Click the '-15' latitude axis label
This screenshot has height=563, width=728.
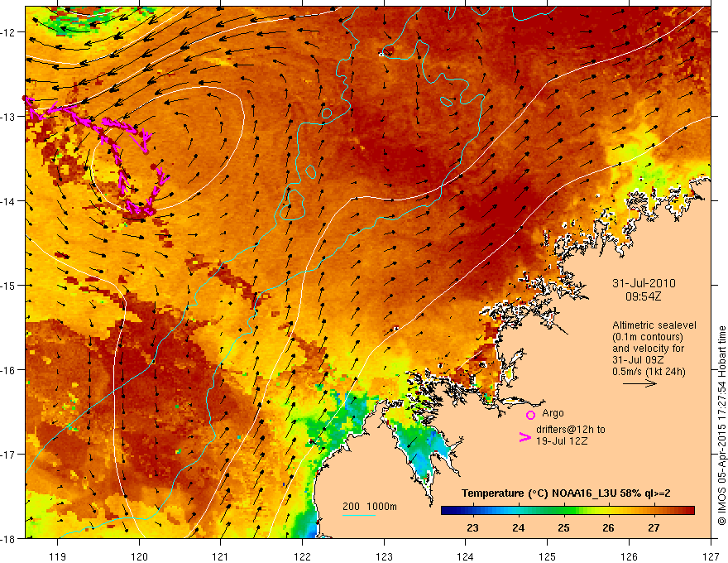tap(8, 285)
